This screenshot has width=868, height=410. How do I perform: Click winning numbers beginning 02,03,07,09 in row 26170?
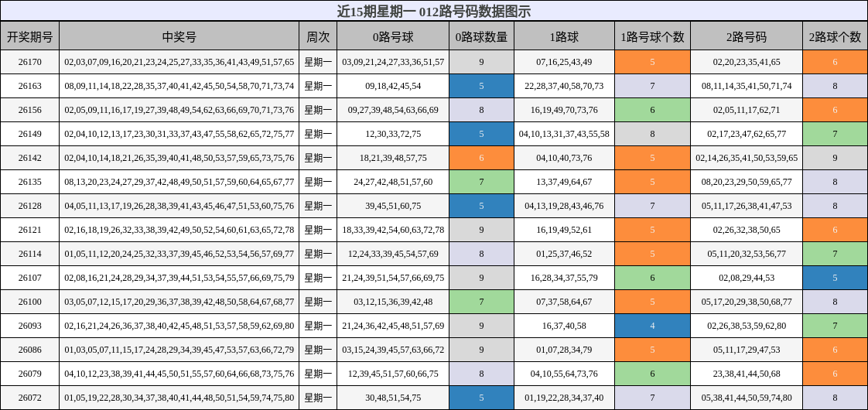tap(179, 62)
